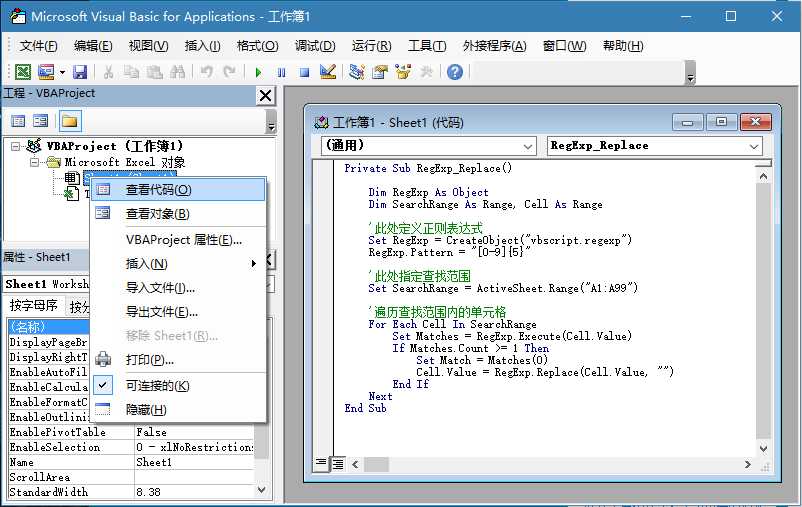
Task: Click code window scroll down arrow
Action: pos(763,449)
